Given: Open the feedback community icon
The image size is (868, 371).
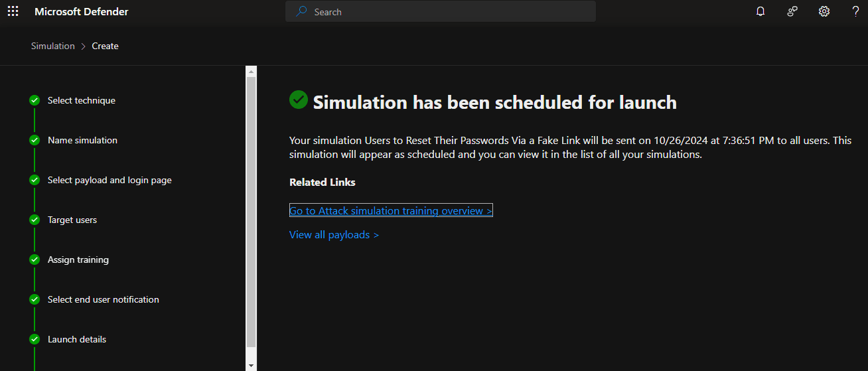Looking at the screenshot, I should tap(792, 11).
